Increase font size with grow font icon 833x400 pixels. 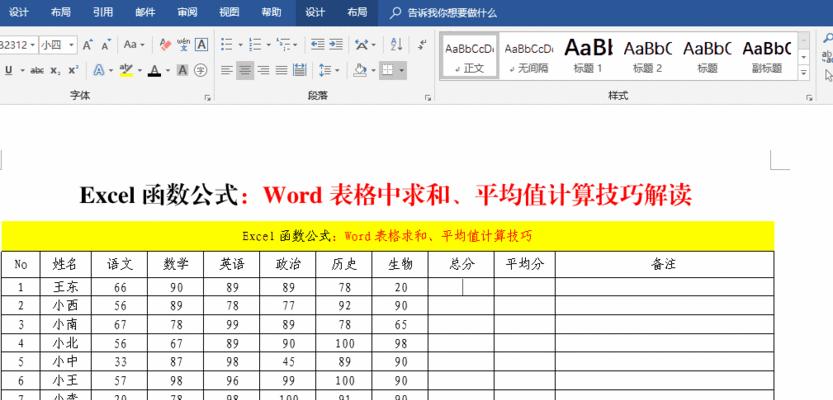[88, 45]
